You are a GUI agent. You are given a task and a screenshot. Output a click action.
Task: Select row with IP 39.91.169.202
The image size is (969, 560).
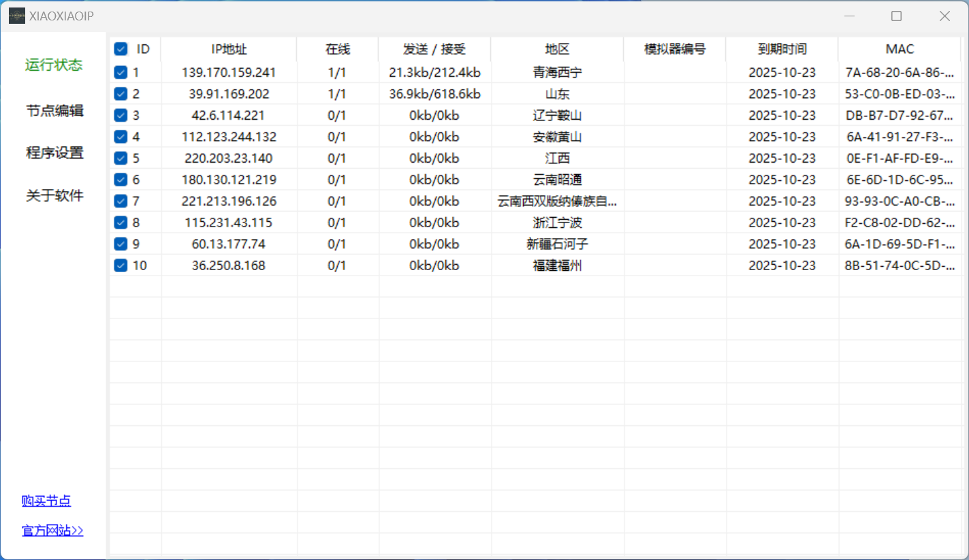(x=229, y=94)
